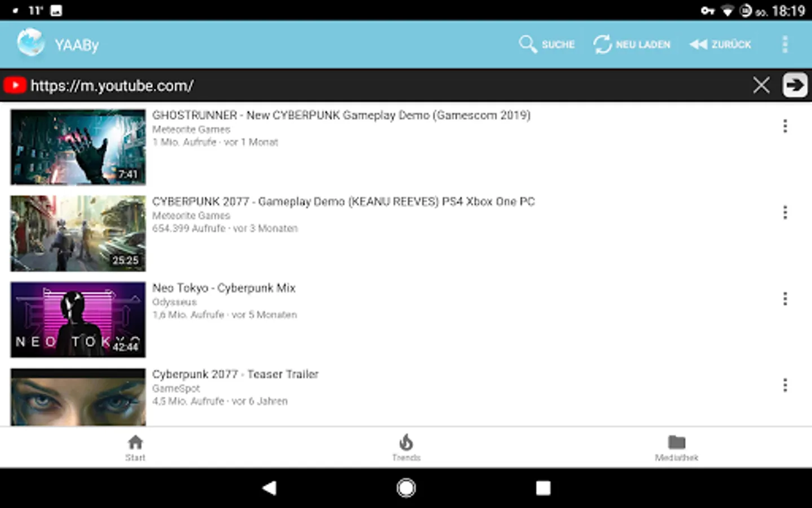The height and width of the screenshot is (508, 812).
Task: Select '1 Mio. Aufrufe · vor 1 Monat' text
Action: [x=215, y=142]
